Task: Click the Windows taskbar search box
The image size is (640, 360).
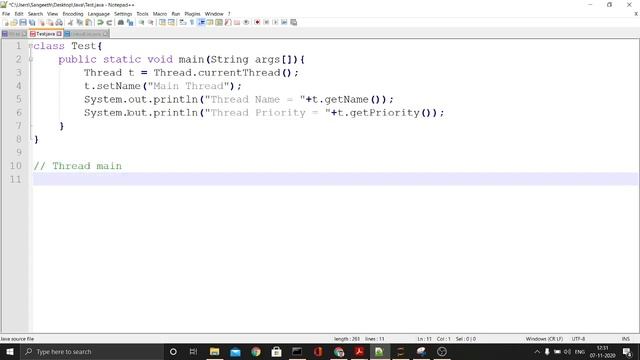Action: pyautogui.click(x=92, y=351)
